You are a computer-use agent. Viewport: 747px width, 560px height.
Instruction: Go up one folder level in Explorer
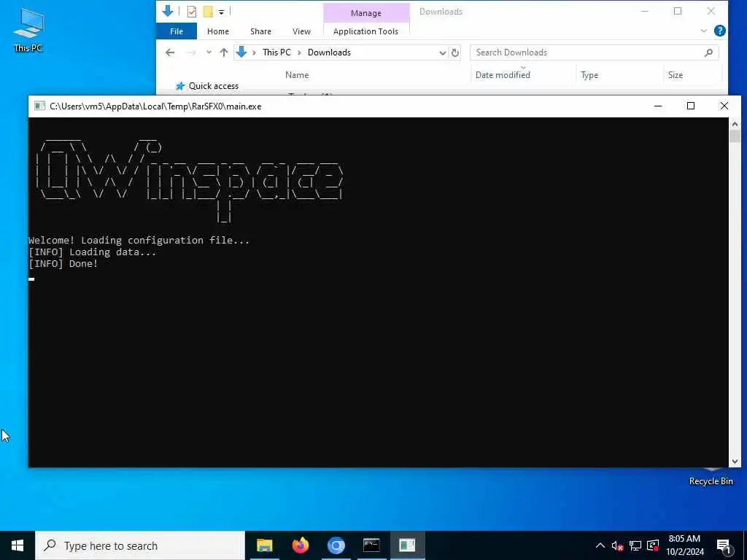[x=223, y=52]
